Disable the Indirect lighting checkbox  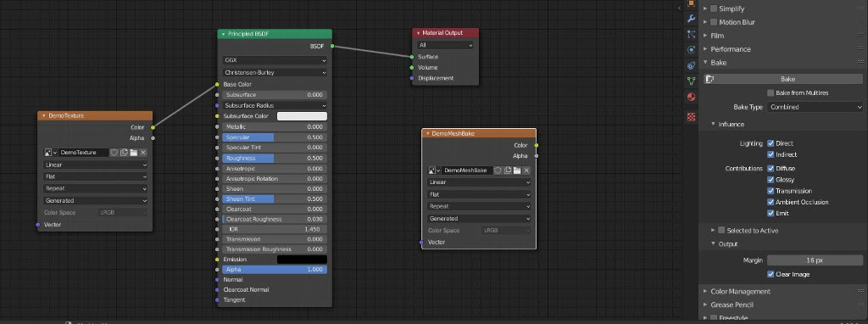click(x=771, y=154)
